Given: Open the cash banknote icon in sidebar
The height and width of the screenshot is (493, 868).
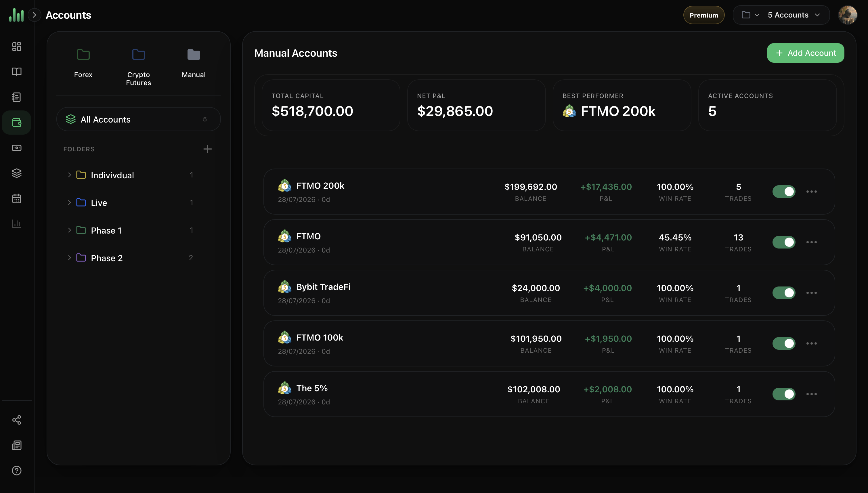Looking at the screenshot, I should (x=17, y=148).
